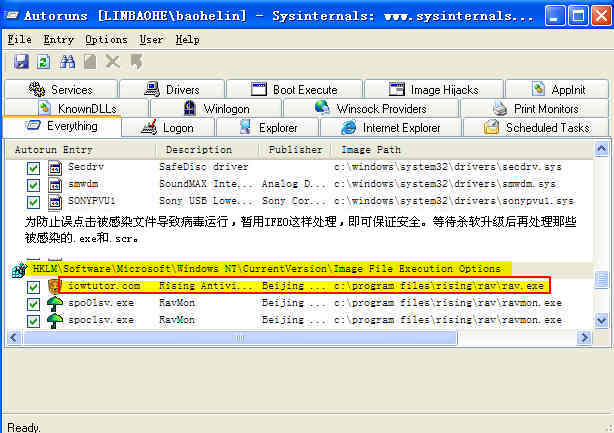Switch to the Winlogon tab
Viewport: 614px width, 433px height.
[216, 108]
